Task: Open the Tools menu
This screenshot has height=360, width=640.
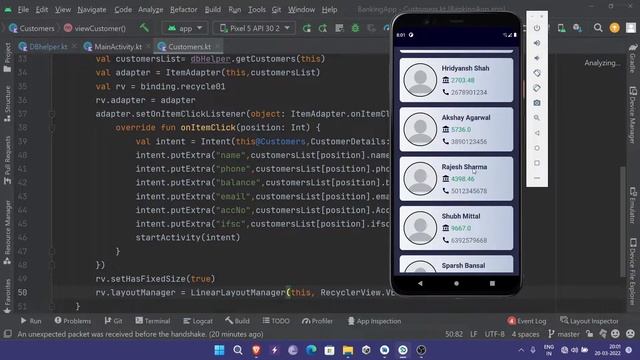Action: [256, 9]
